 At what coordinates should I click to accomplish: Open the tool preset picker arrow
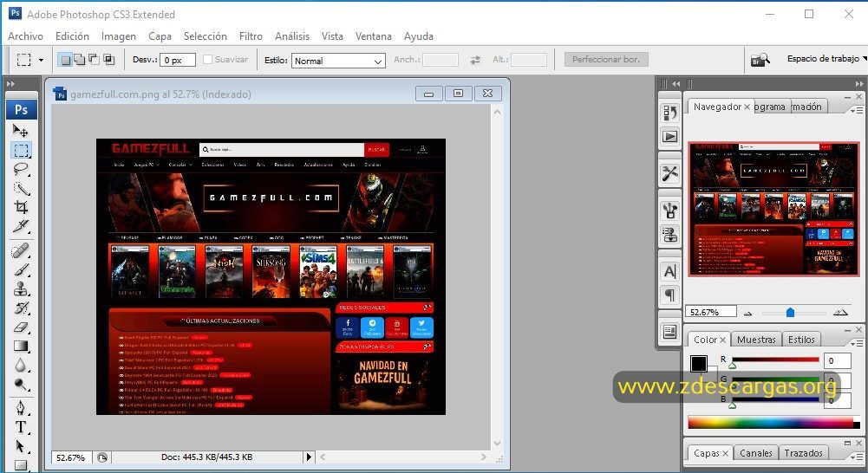point(41,60)
